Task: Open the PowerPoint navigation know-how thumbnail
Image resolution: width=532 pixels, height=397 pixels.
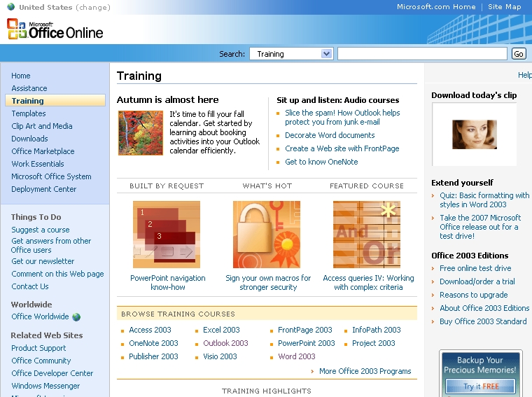Action: pos(167,235)
